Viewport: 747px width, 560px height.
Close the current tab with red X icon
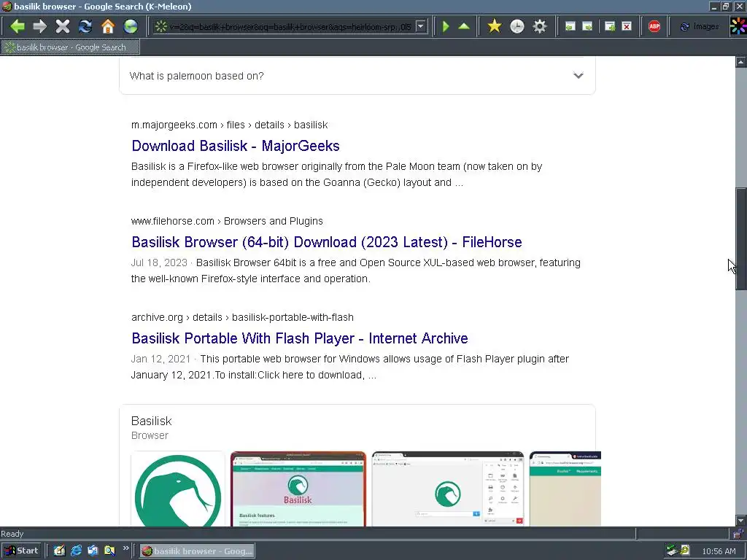(x=627, y=26)
